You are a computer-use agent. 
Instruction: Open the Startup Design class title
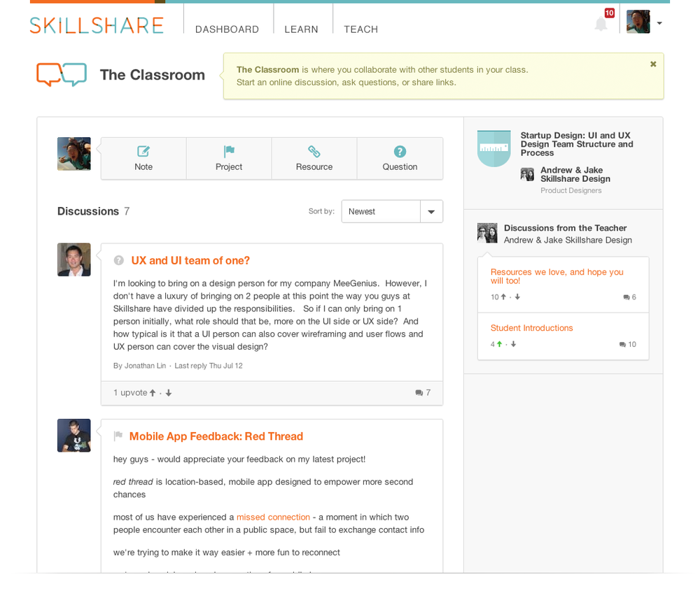(x=577, y=144)
